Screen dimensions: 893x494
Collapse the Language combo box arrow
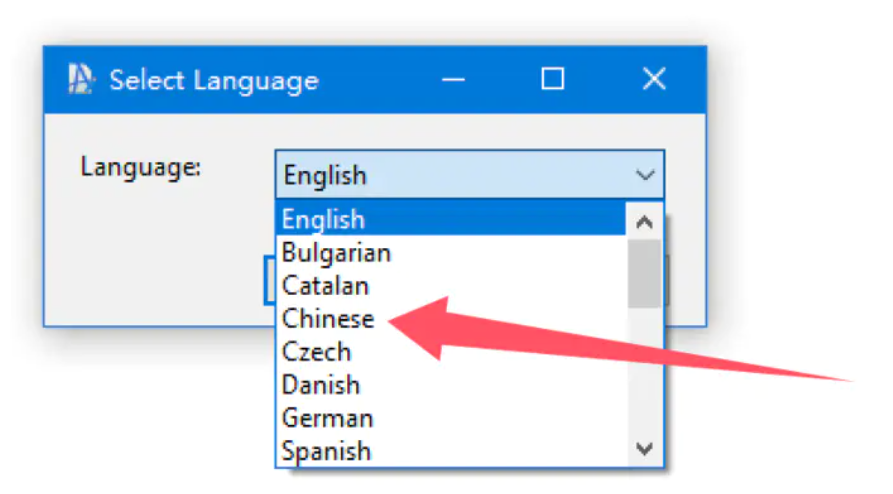tap(645, 175)
